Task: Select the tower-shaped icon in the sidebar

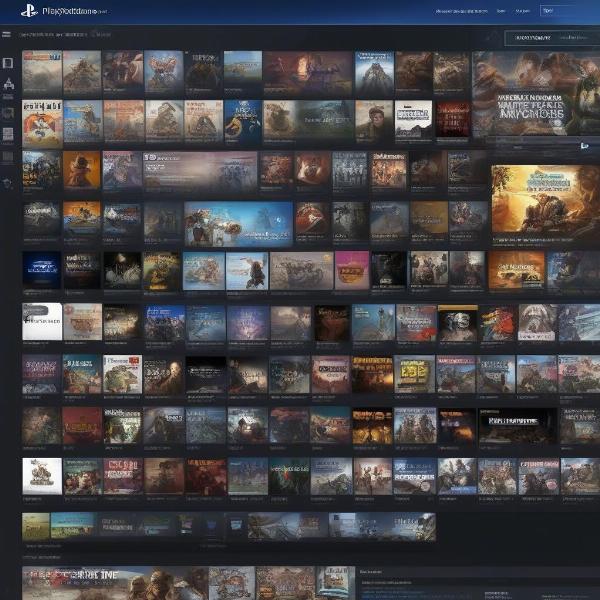Action: click(x=8, y=84)
